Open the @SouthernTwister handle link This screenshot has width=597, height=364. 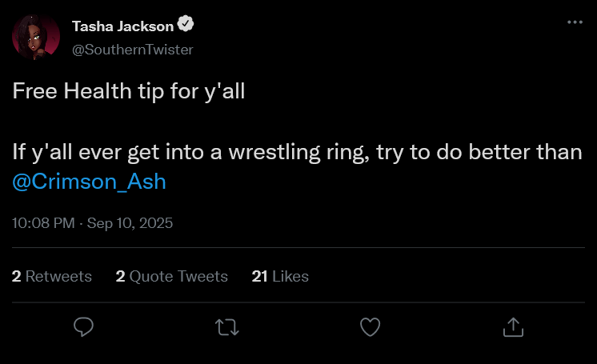[x=132, y=49]
